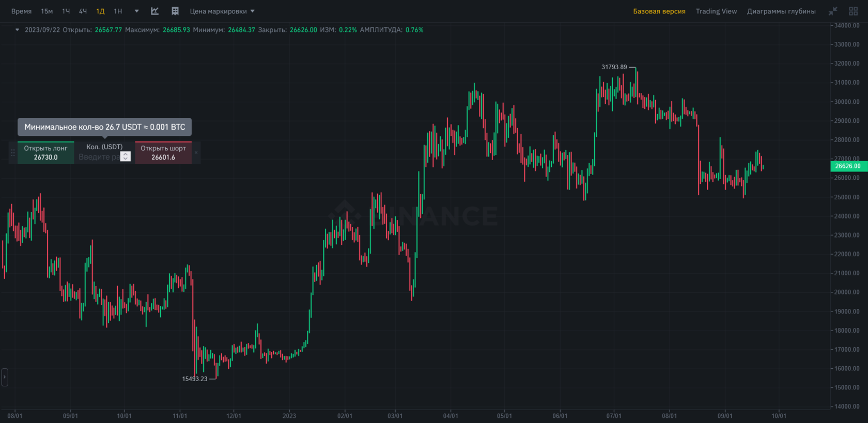
Task: Open the technical indicators chart icon
Action: (154, 11)
